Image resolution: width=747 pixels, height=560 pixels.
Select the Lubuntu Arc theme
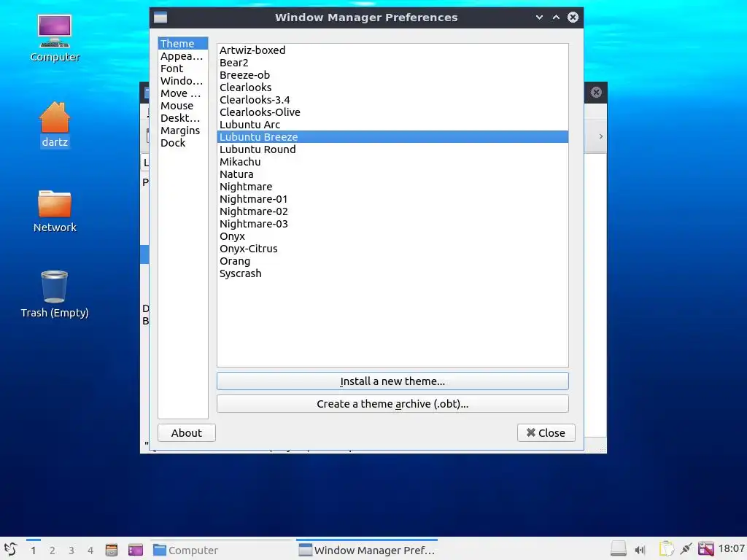point(392,124)
